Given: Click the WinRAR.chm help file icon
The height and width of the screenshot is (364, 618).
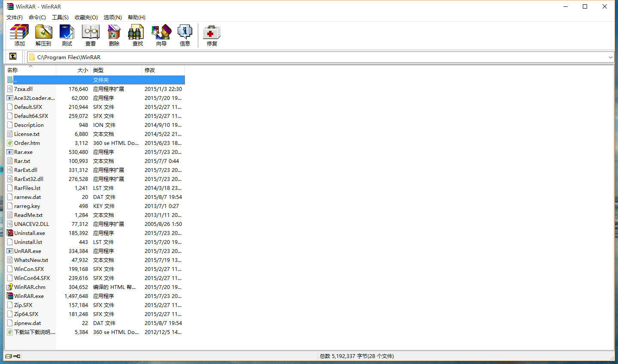Looking at the screenshot, I should 10,287.
